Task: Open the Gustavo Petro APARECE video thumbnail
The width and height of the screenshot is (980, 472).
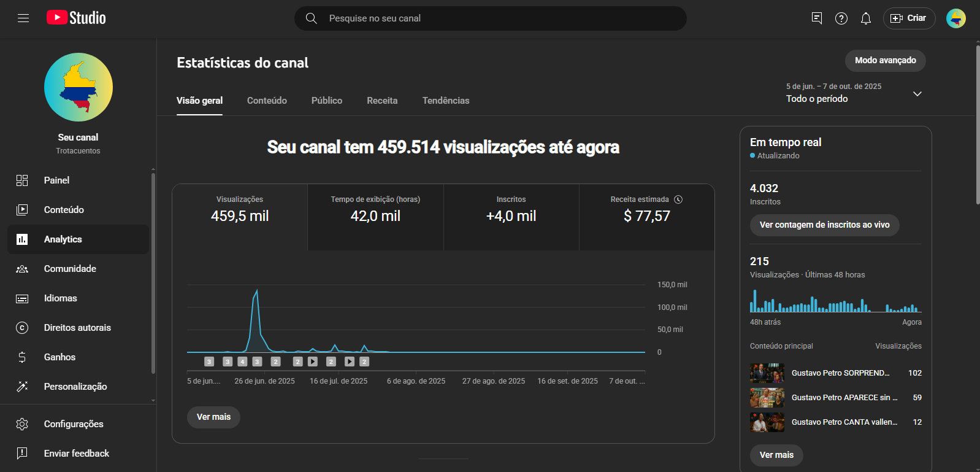Action: (767, 398)
